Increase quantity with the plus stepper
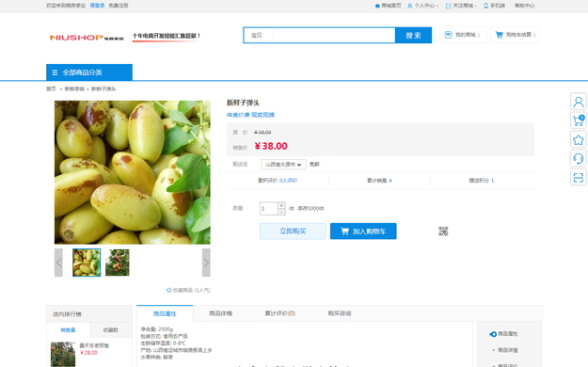 281,205
